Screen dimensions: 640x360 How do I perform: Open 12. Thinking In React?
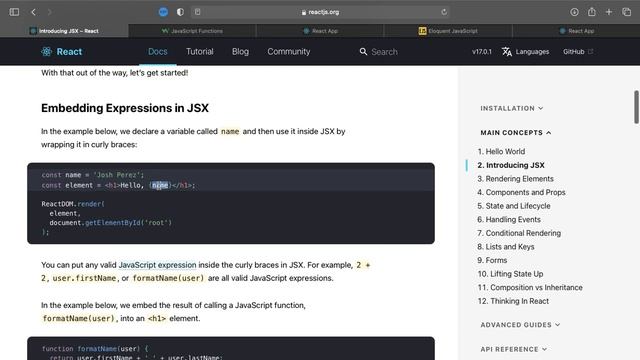pos(513,301)
